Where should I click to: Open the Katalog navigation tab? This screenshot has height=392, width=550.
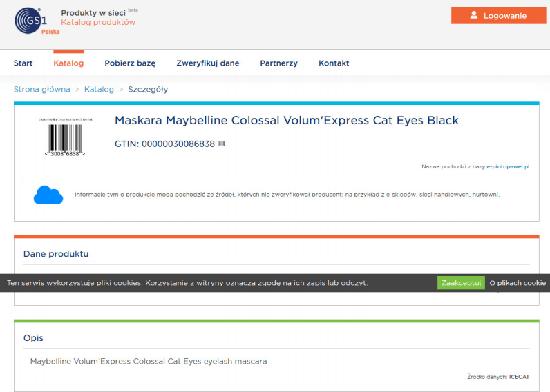coord(68,63)
